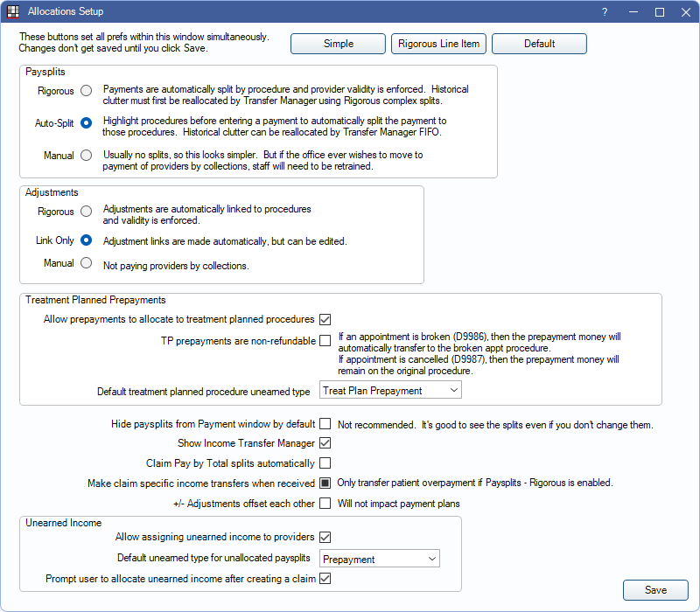Choose Rigorous adjustments radio button
700x612 pixels.
(86, 211)
